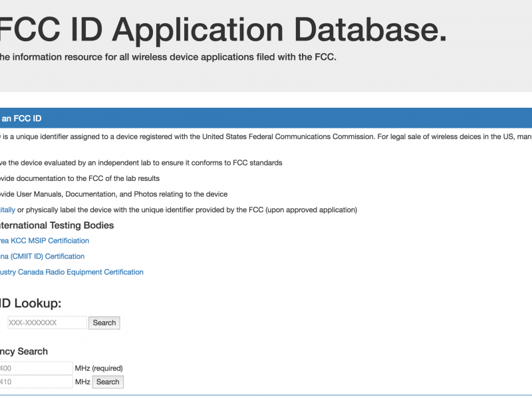
Task: Follow the blue 'Digitally' label link
Action: [7, 209]
